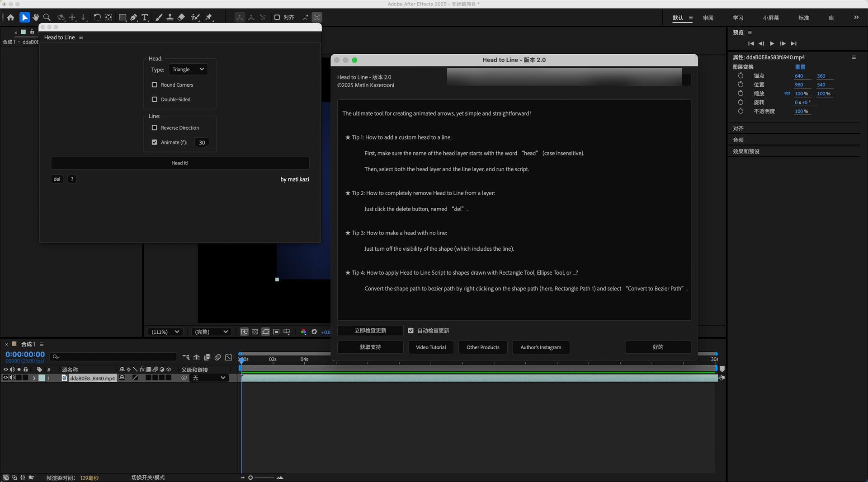The width and height of the screenshot is (868, 482).
Task: Click 立即检查更新 button
Action: pyautogui.click(x=370, y=331)
